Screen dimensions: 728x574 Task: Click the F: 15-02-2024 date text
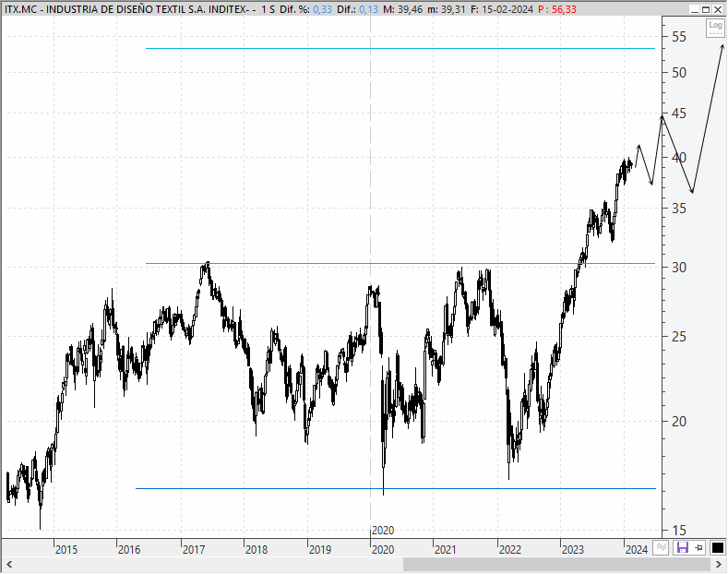(x=502, y=9)
